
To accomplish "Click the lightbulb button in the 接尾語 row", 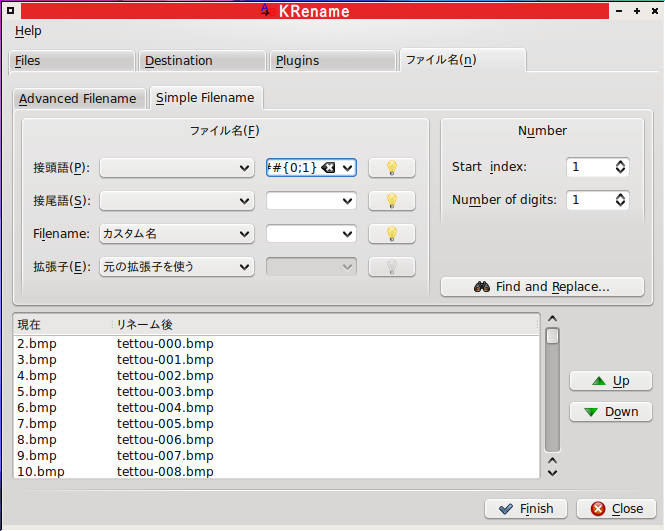I will [x=391, y=201].
